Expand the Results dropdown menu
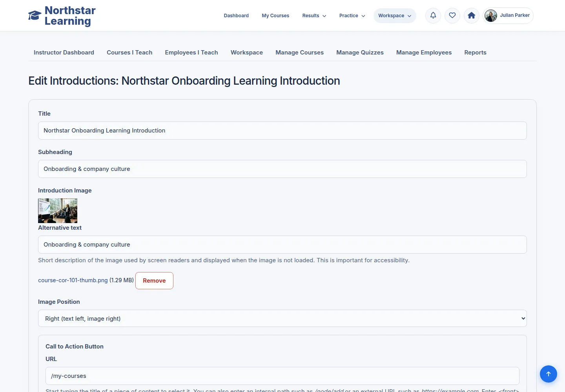The image size is (565, 392). tap(314, 16)
